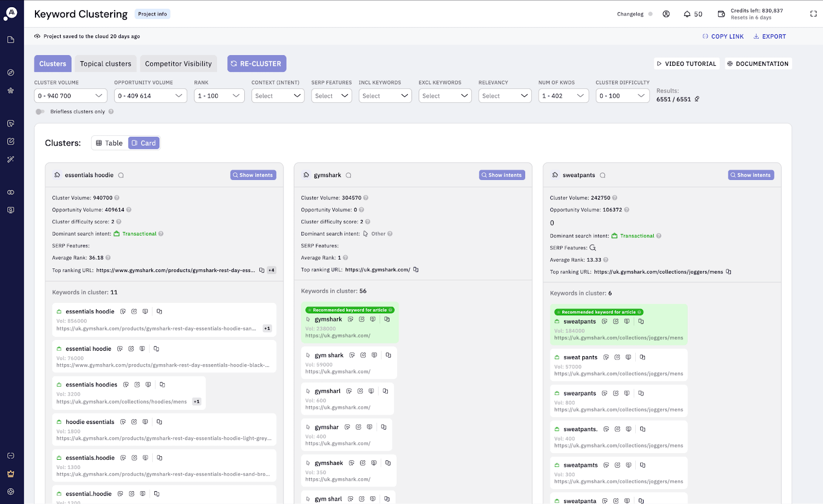Viewport: 823px width, 504px height.
Task: Open the link chain sidebar icon
Action: [11, 192]
